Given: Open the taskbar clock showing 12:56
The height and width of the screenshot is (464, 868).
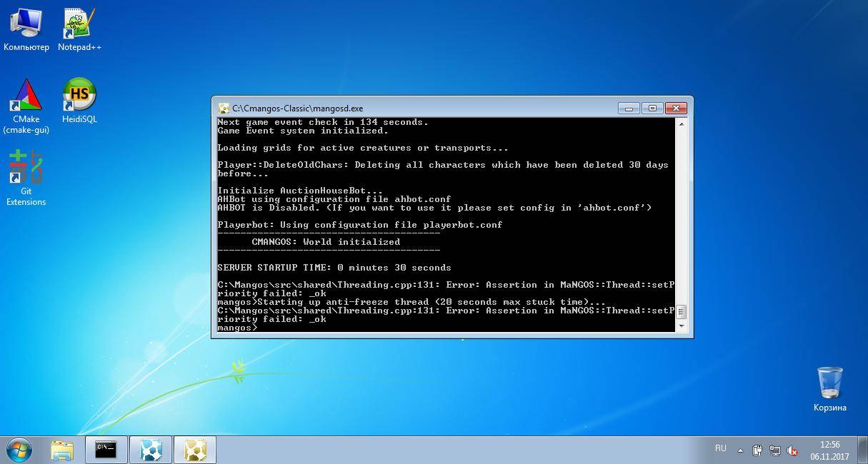Looking at the screenshot, I should (829, 450).
